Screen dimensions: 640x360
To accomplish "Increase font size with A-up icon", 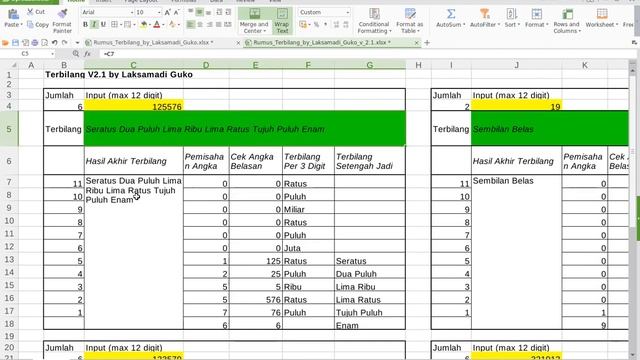I will (x=168, y=13).
